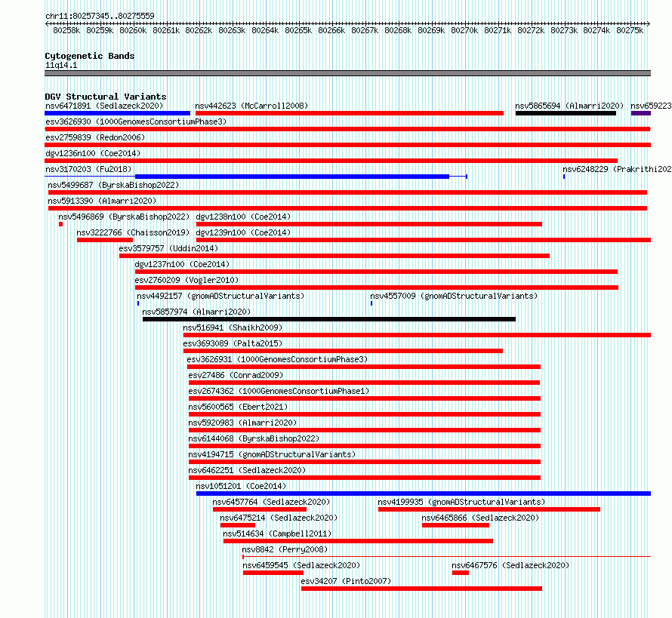Click the red bar under nsv6465866
Image resolution: width=672 pixels, height=618 pixels.
(x=455, y=525)
